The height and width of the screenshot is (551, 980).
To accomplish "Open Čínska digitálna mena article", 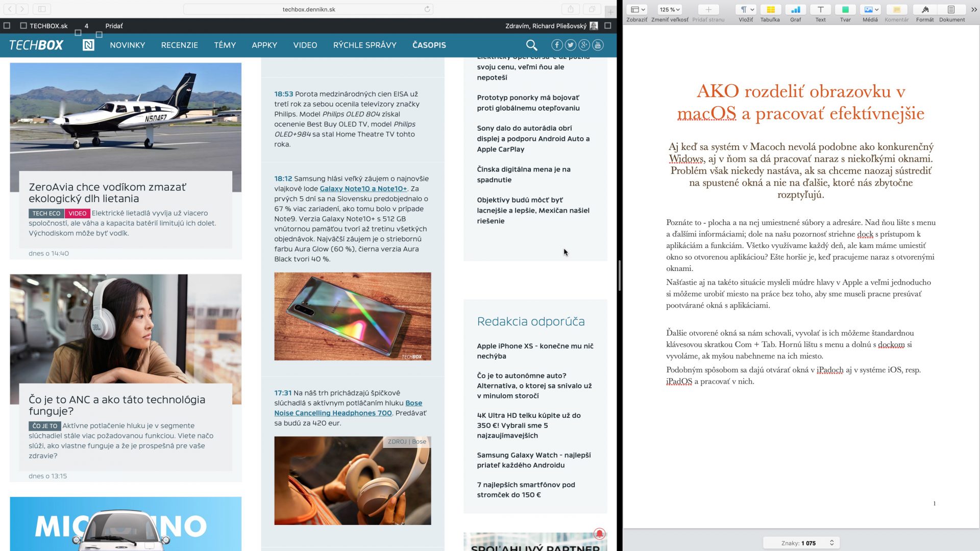I will pyautogui.click(x=524, y=174).
